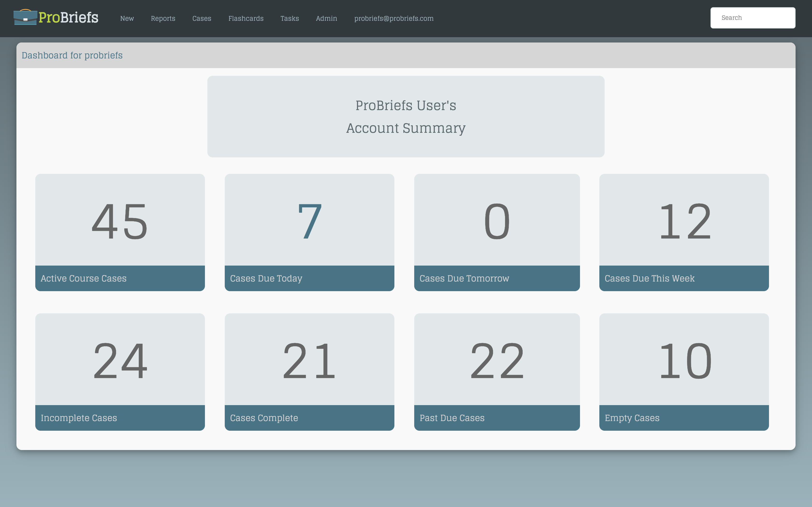
Task: Click inside the Search box
Action: point(753,17)
